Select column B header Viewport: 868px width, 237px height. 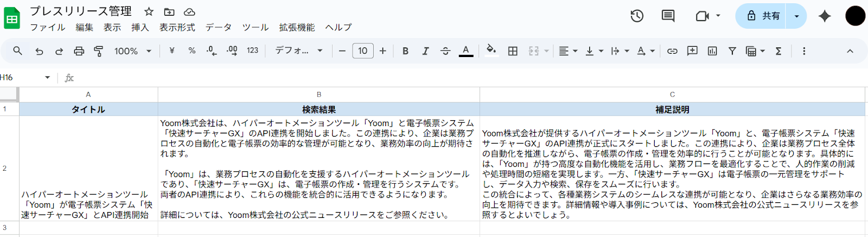point(319,95)
